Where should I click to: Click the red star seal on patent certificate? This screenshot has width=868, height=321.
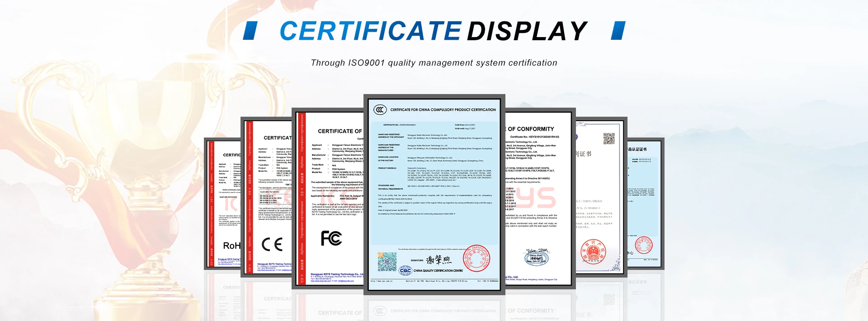592,251
